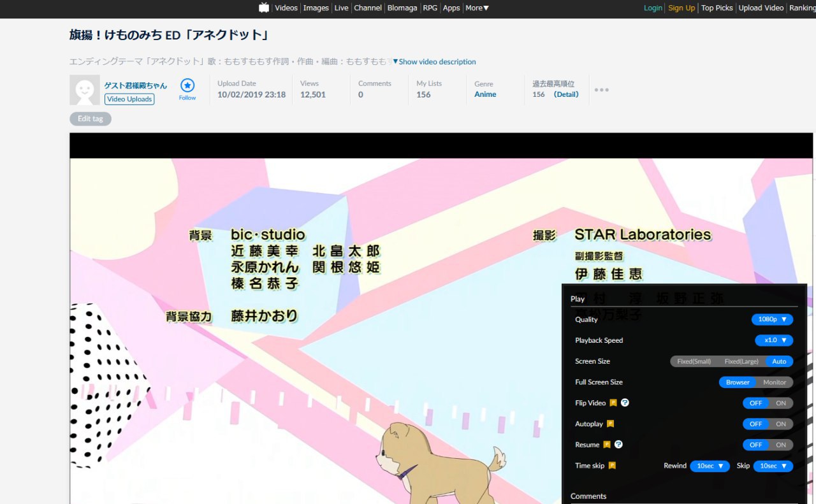
Task: Enable Autoplay with the ON option
Action: pos(781,424)
